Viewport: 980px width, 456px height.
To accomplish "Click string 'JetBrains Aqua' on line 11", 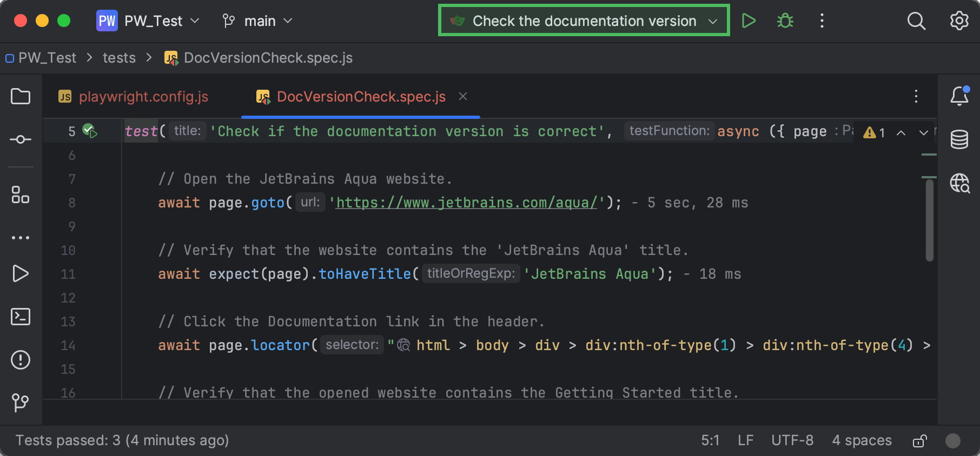I will click(x=590, y=274).
